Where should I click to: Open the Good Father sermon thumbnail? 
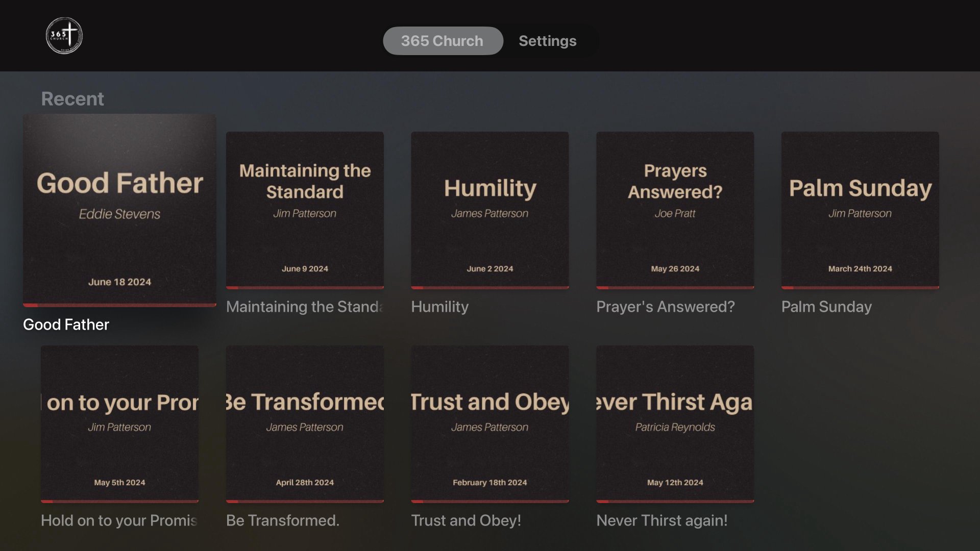pyautogui.click(x=119, y=209)
